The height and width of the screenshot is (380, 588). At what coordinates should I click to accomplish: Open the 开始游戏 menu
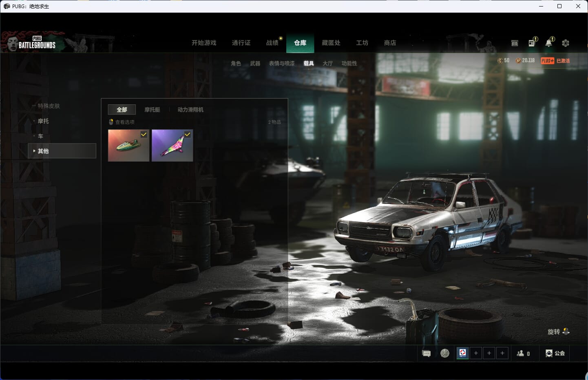(x=204, y=43)
